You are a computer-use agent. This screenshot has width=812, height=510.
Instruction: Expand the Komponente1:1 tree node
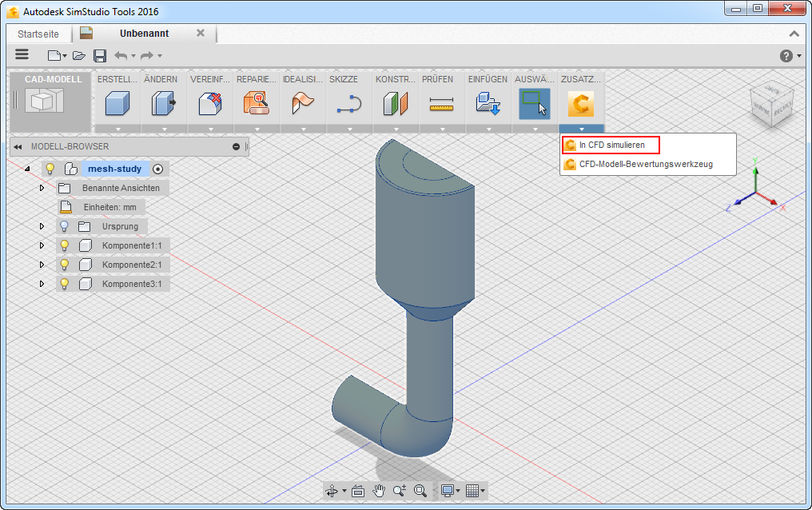pyautogui.click(x=42, y=245)
